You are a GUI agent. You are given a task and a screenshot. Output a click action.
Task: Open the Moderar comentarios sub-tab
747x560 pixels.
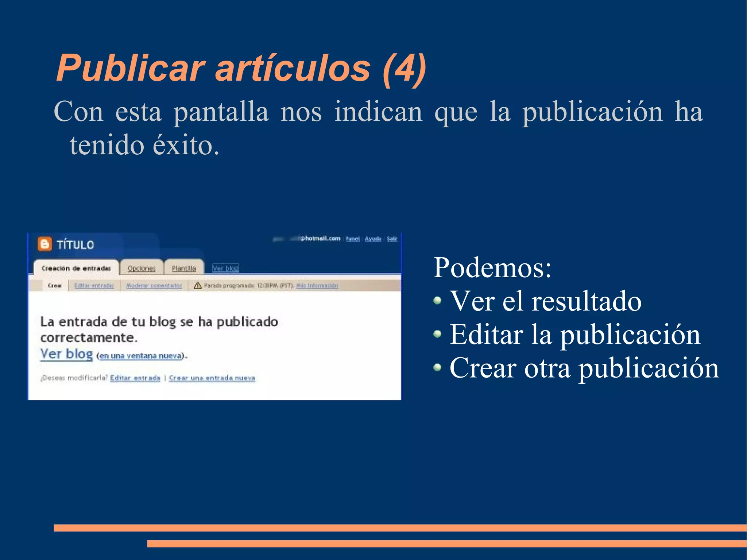[154, 286]
